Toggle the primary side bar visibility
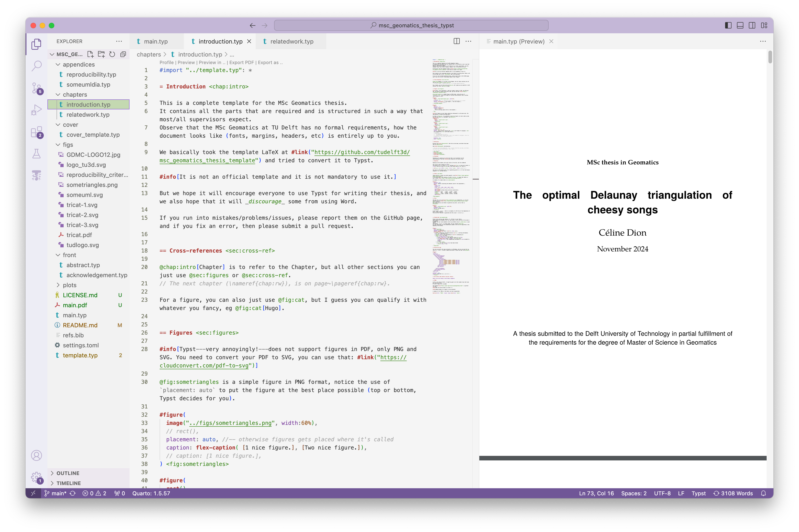This screenshot has height=532, width=799. pyautogui.click(x=728, y=26)
